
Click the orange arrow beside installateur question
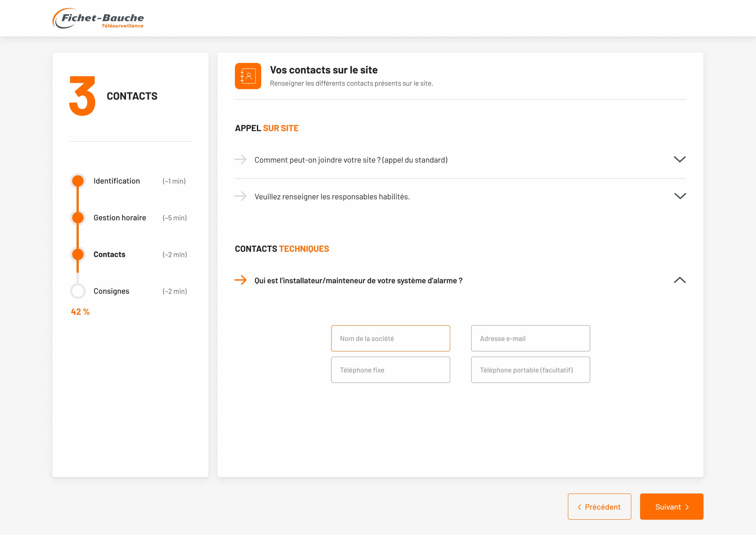240,280
